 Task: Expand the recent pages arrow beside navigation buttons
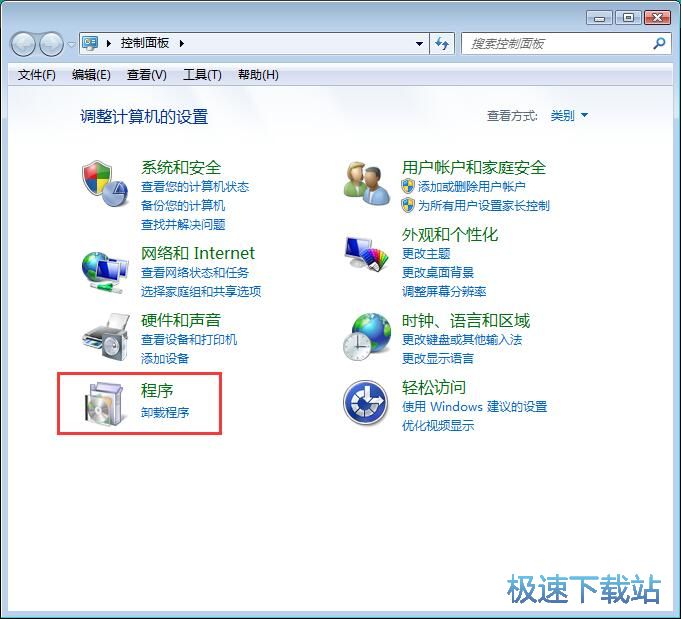click(x=71, y=44)
